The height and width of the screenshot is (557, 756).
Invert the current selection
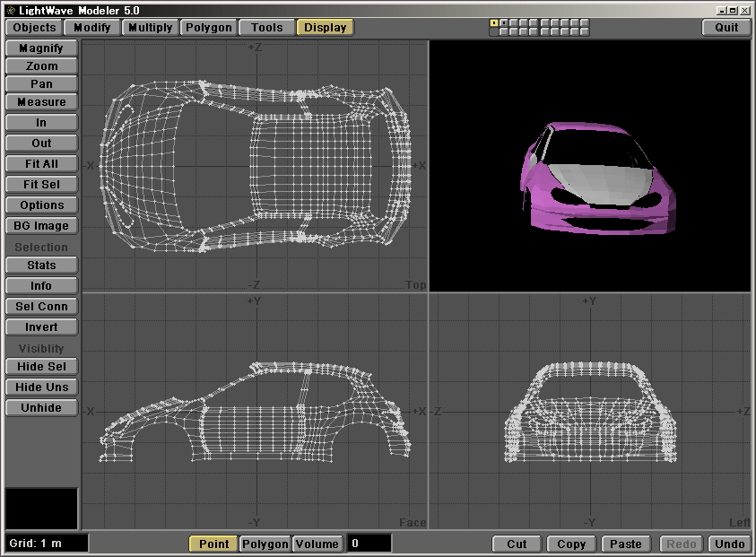(41, 327)
